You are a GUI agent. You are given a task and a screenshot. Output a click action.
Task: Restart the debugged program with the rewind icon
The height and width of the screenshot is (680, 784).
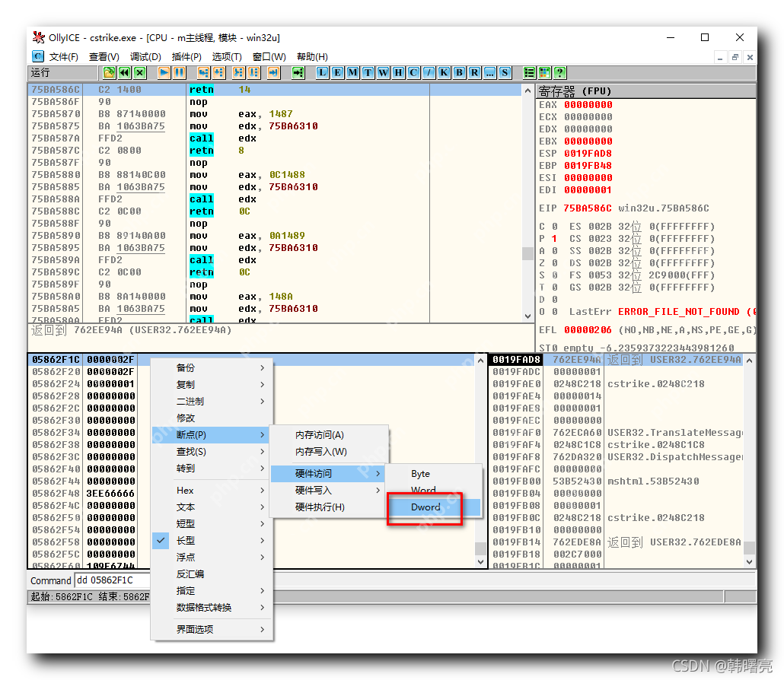tap(123, 72)
